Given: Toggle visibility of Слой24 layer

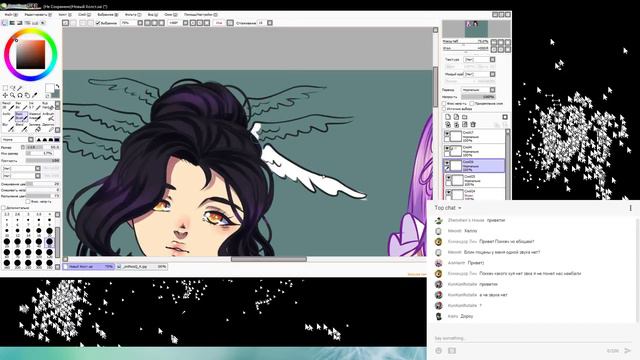Looking at the screenshot, I should click(449, 192).
